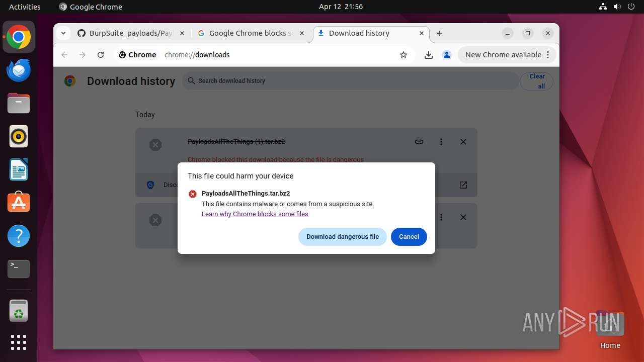Open Trash from the dock
Viewport: 644px width, 362px height.
19,311
